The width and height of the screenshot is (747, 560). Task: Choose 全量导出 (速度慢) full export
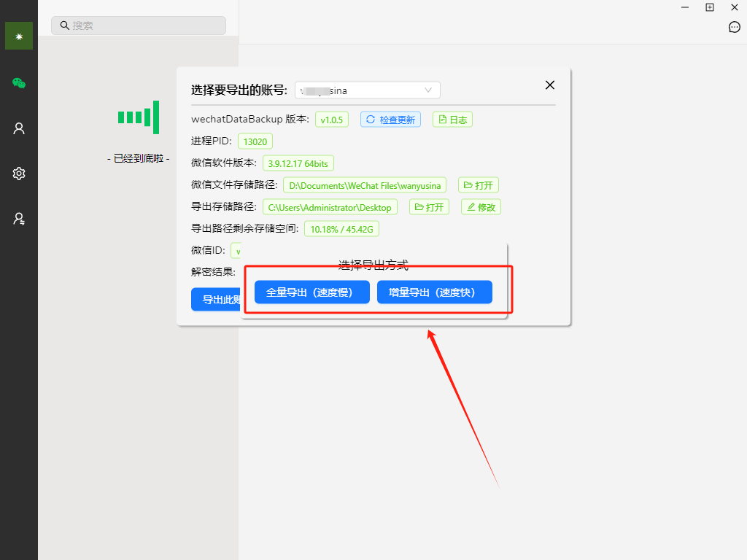coord(312,292)
